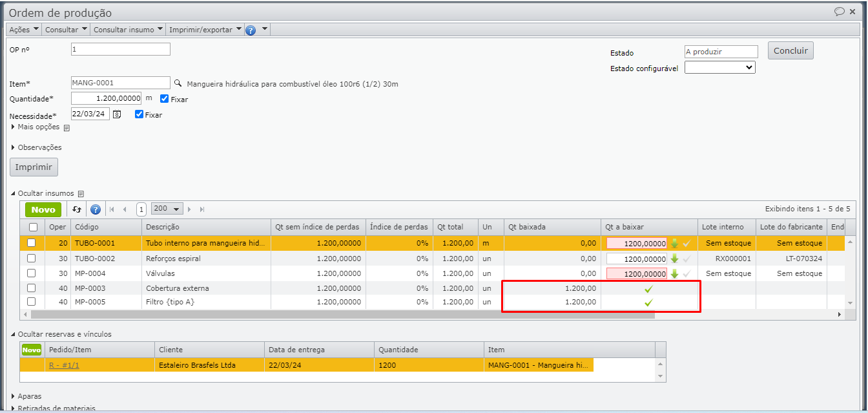Click green checkmark in MP-0003 row
This screenshot has height=413, width=868.
[649, 288]
